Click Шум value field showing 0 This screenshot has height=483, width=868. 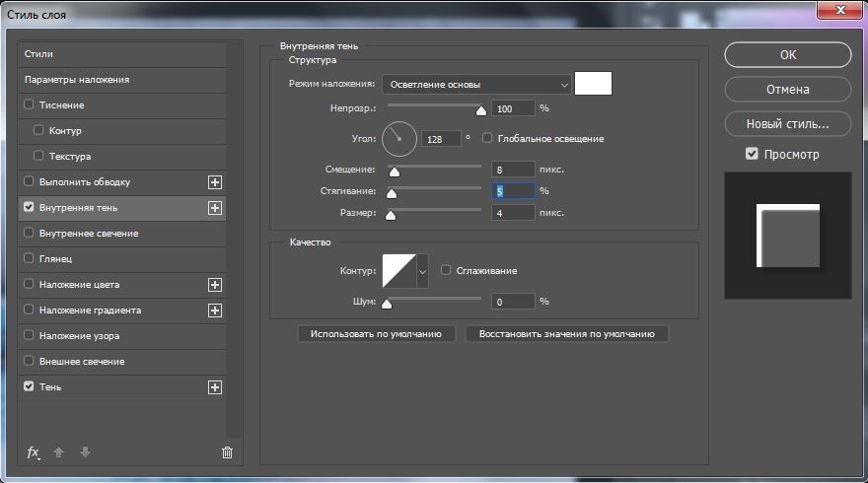coord(513,302)
